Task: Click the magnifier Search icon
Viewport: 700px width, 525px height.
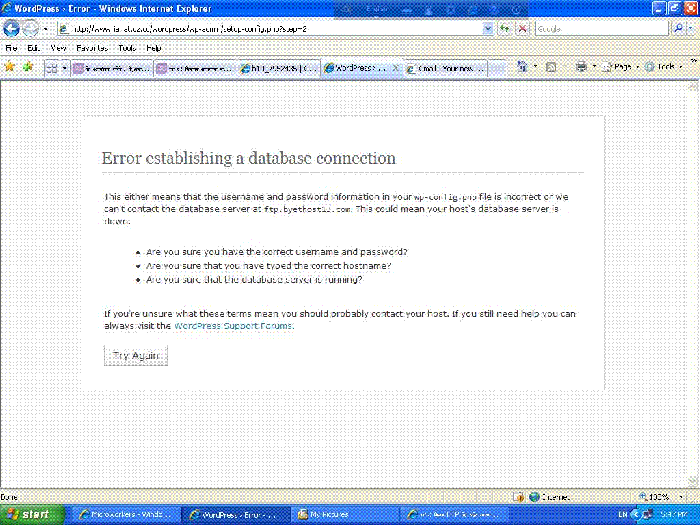Action: tap(678, 29)
